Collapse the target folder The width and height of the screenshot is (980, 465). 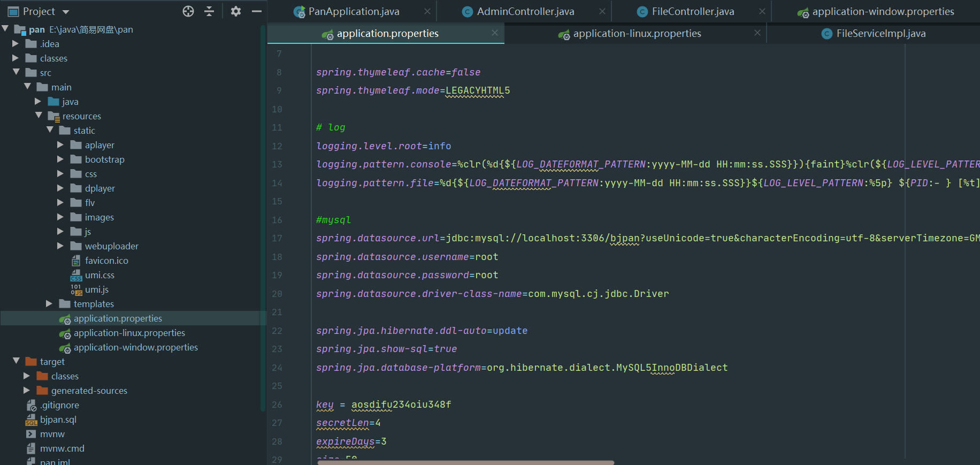16,361
